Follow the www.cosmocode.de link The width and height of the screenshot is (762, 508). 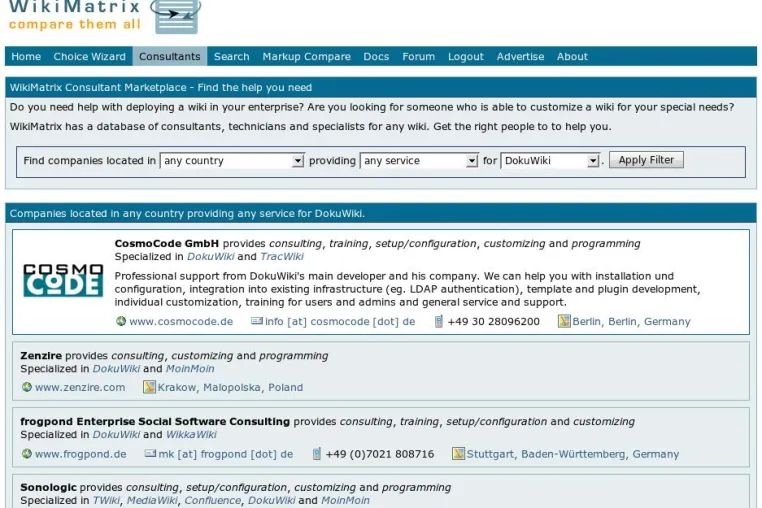[181, 321]
